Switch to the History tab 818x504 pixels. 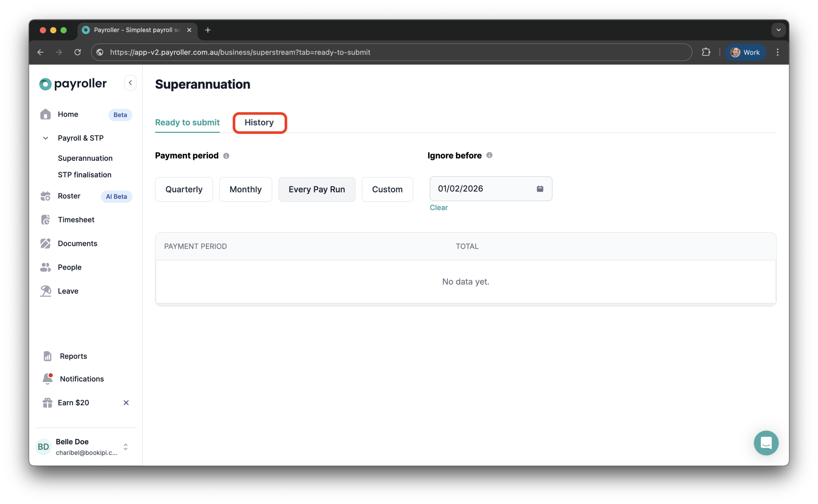[x=259, y=123]
